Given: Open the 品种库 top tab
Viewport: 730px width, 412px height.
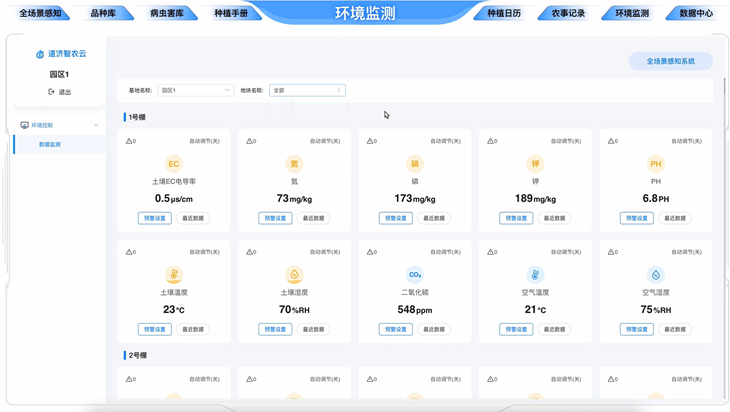Looking at the screenshot, I should pos(103,14).
